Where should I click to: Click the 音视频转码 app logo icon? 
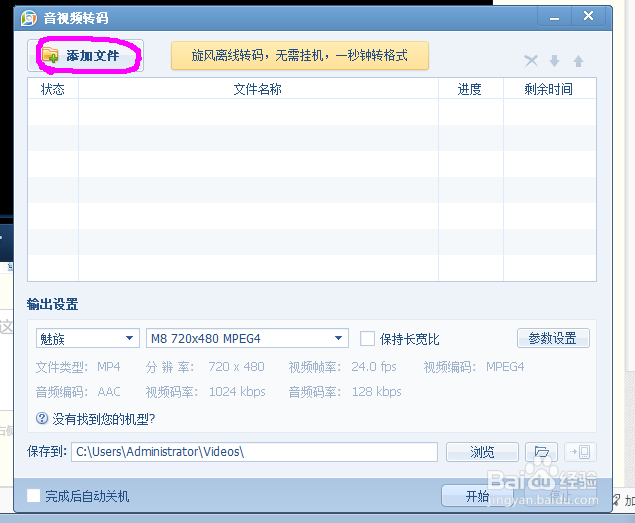click(x=29, y=18)
